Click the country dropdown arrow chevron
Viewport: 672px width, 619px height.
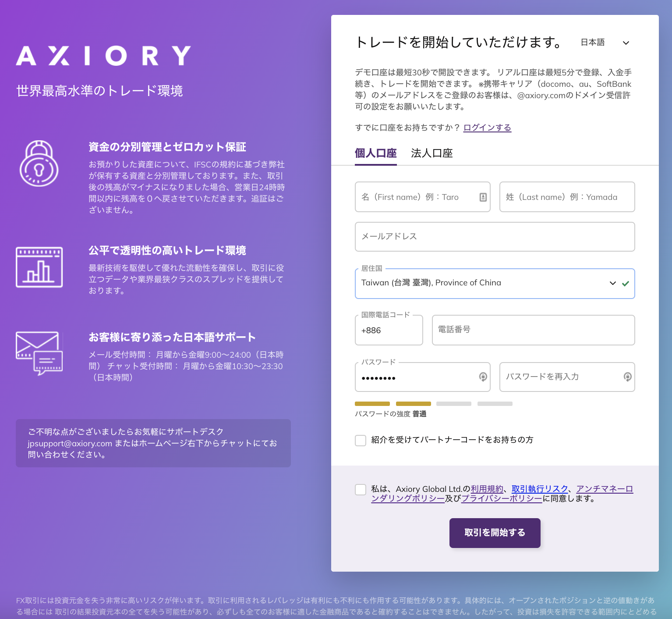(613, 283)
